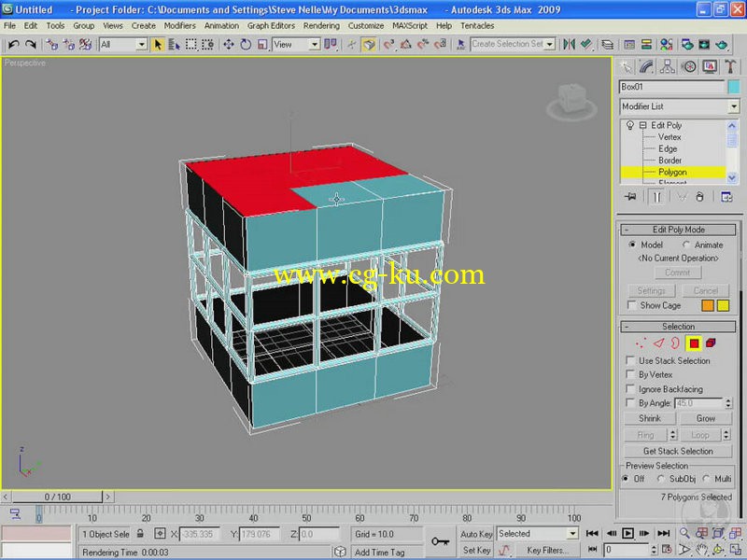
Task: Select Vertex sub-object selection icon
Action: 641,343
